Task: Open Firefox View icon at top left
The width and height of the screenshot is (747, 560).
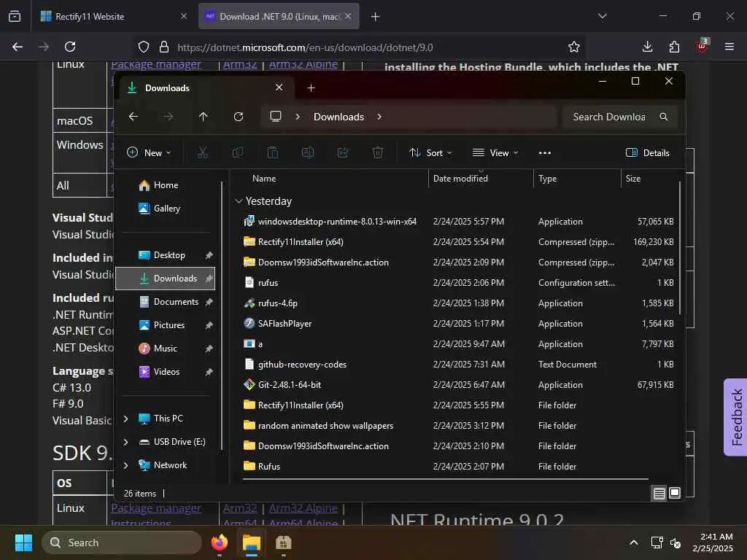Action: coord(15,16)
